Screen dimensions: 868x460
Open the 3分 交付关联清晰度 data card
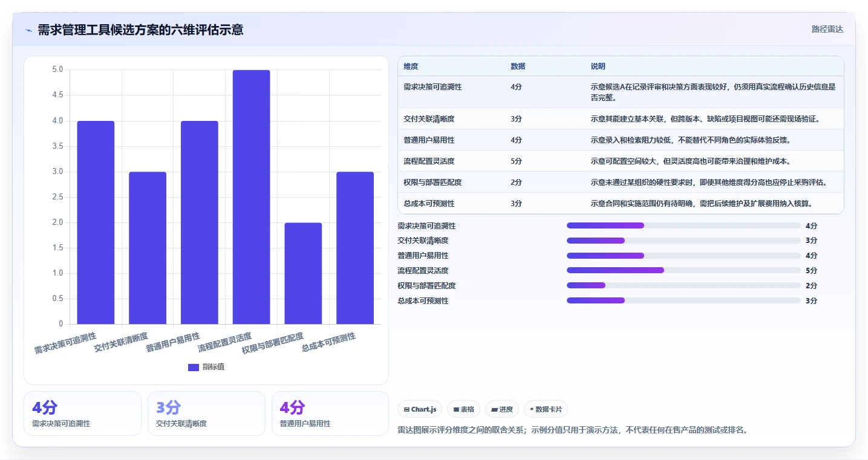(x=206, y=413)
